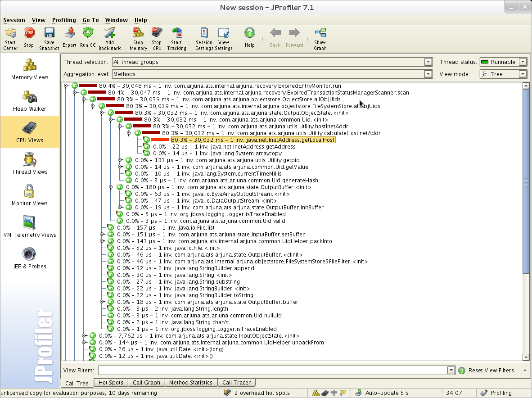Click the call tree scrollbar down arrow
532x398 pixels.
point(526,357)
